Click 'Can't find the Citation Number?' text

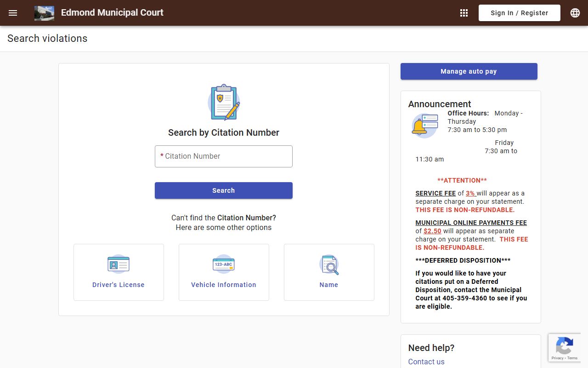[x=224, y=218]
